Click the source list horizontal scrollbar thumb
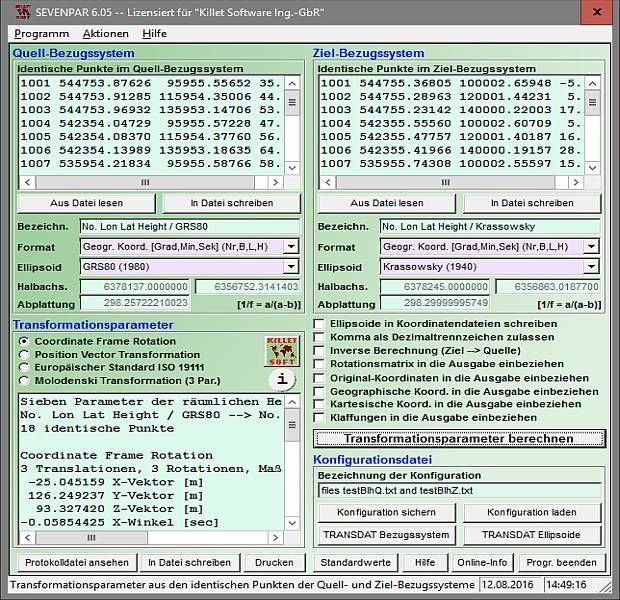Screen dimensions: 620x600 [x=145, y=182]
